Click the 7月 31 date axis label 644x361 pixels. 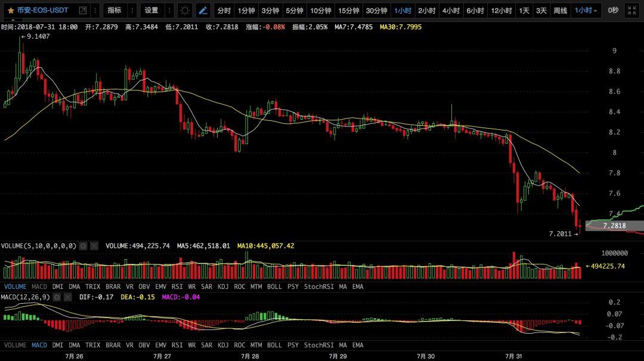pos(513,356)
